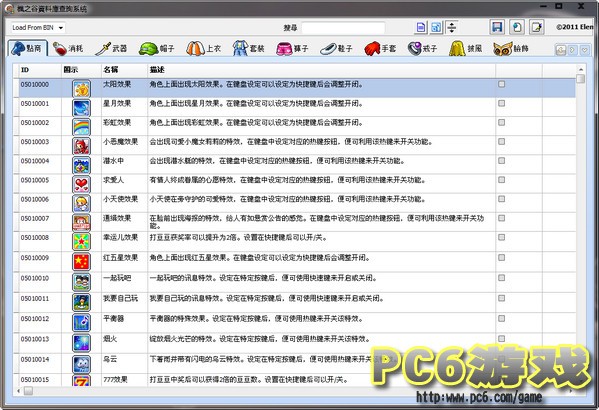Open the Load From BIN dropdown

(x=37, y=28)
